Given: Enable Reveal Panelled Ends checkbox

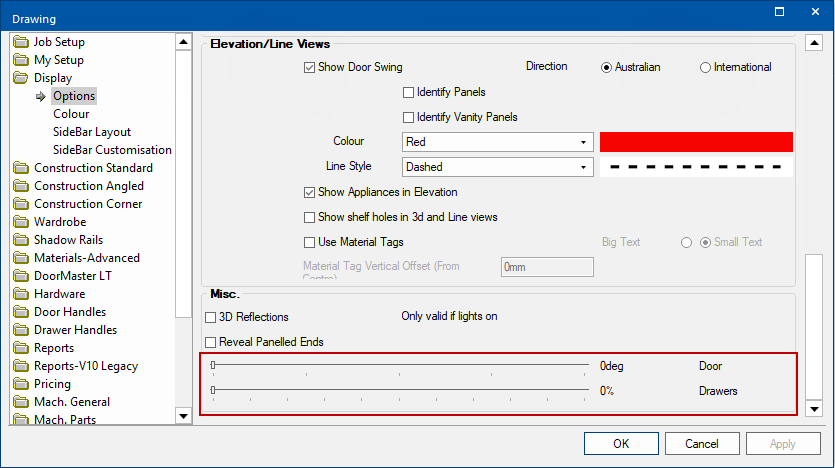Looking at the screenshot, I should coord(210,342).
